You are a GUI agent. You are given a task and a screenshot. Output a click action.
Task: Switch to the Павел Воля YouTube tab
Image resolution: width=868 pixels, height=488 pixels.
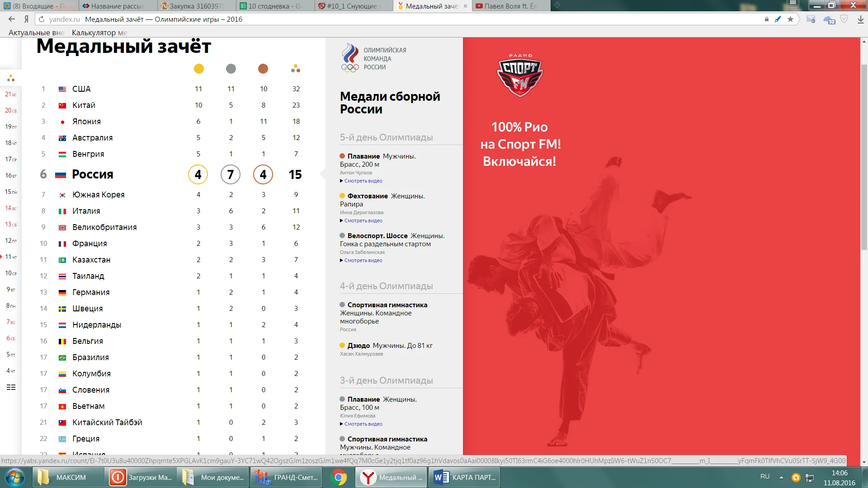pos(511,6)
